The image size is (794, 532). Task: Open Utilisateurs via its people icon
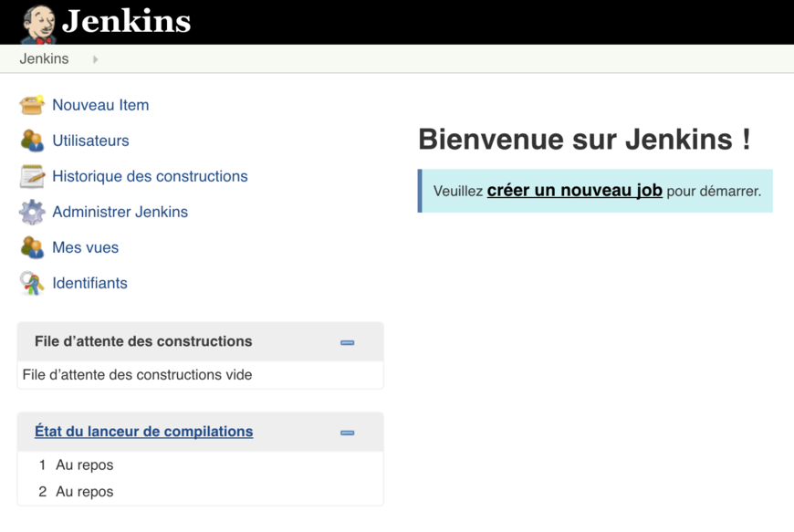(x=31, y=141)
